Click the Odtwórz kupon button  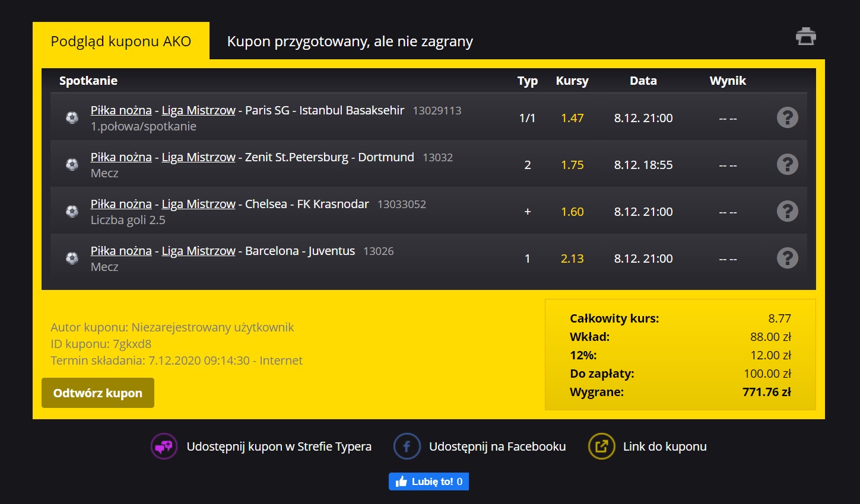tap(98, 393)
